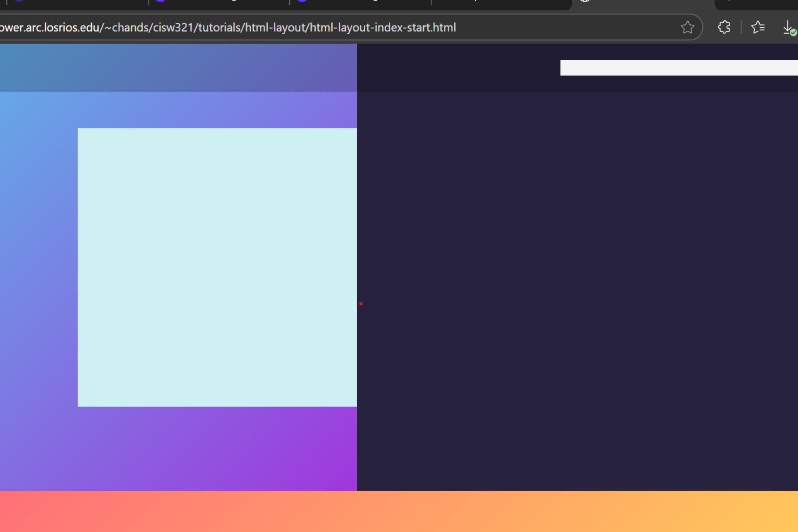Open the Extensions puzzle-piece menu
The width and height of the screenshot is (798, 532).
pyautogui.click(x=724, y=28)
